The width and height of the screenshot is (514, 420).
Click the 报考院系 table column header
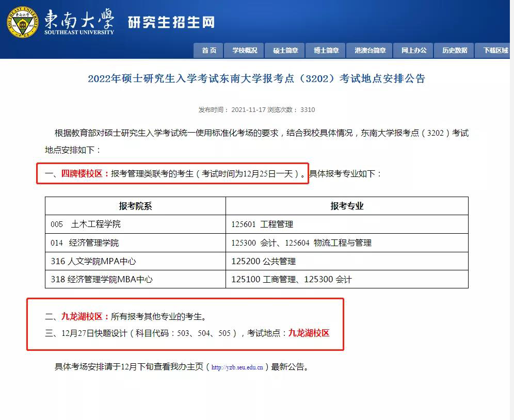pyautogui.click(x=135, y=206)
